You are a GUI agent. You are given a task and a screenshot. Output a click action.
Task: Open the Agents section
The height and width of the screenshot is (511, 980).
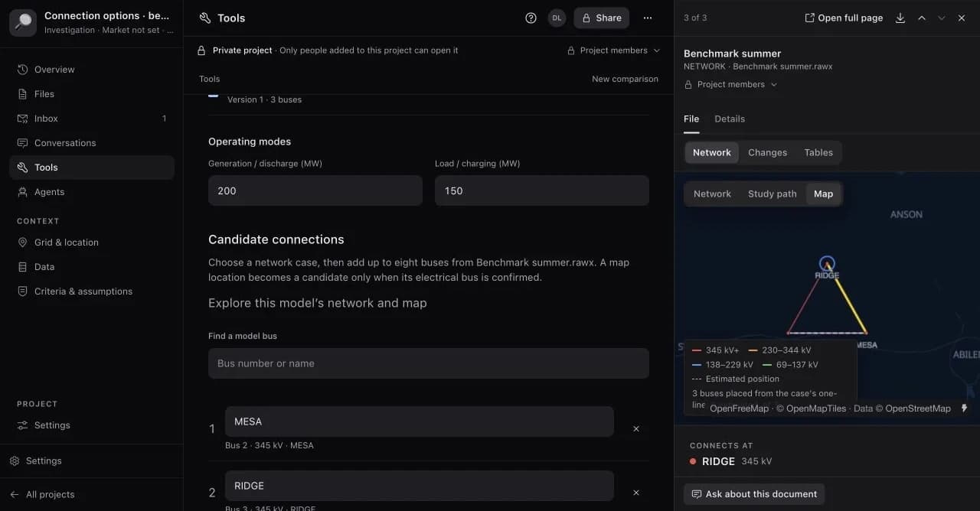coord(92,192)
